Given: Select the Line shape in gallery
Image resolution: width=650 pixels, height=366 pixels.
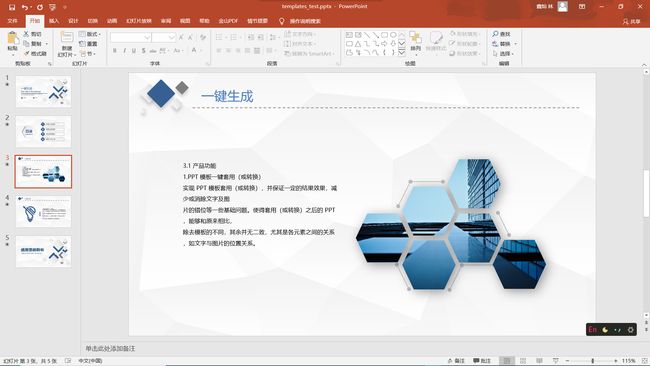Looking at the screenshot, I should 367,35.
